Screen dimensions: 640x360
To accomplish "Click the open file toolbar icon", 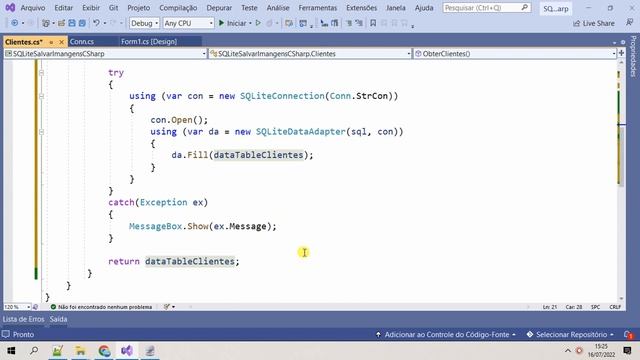I will pyautogui.click(x=61, y=23).
